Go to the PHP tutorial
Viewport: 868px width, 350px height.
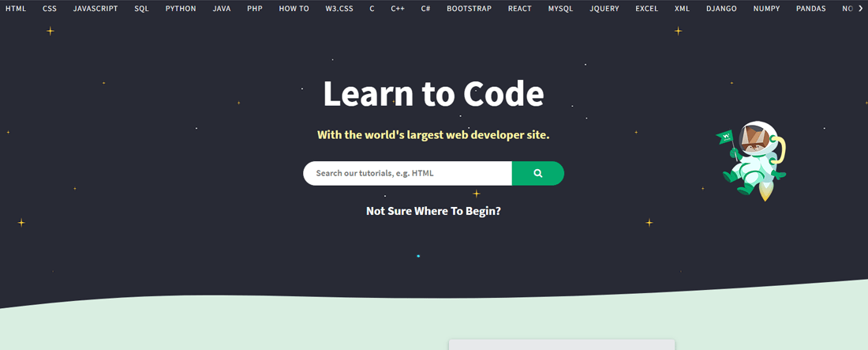pyautogui.click(x=255, y=9)
